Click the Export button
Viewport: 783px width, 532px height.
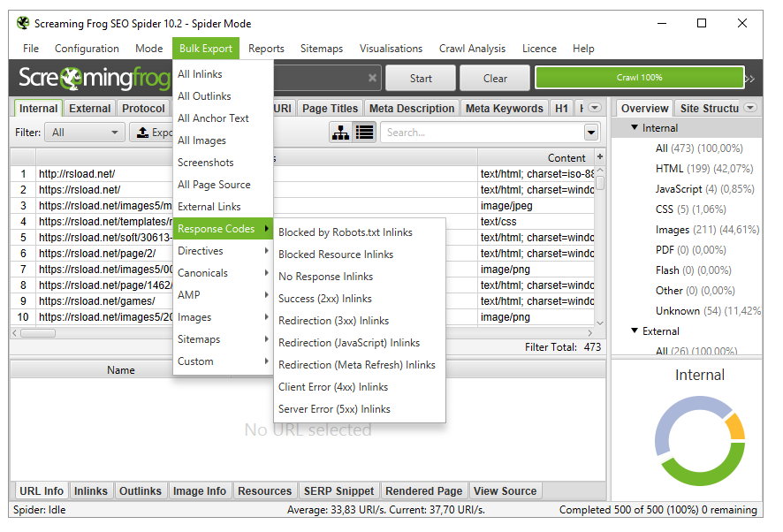[152, 133]
